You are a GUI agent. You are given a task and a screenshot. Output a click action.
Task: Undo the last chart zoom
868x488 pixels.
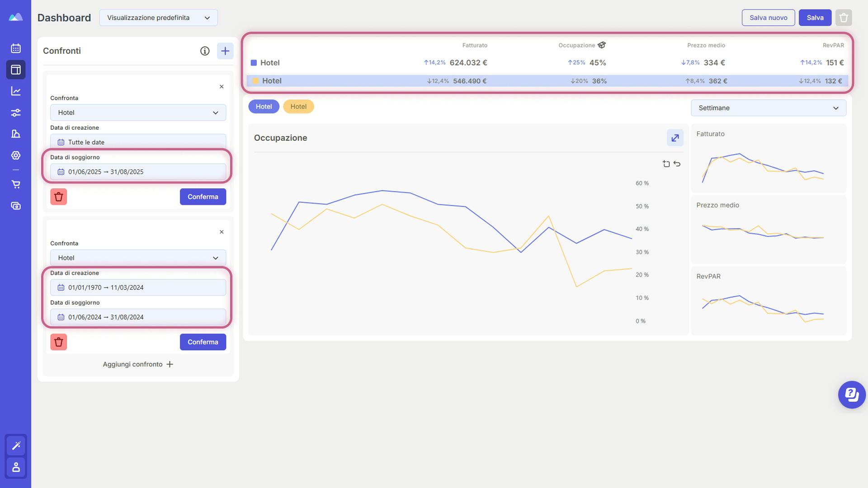click(677, 164)
